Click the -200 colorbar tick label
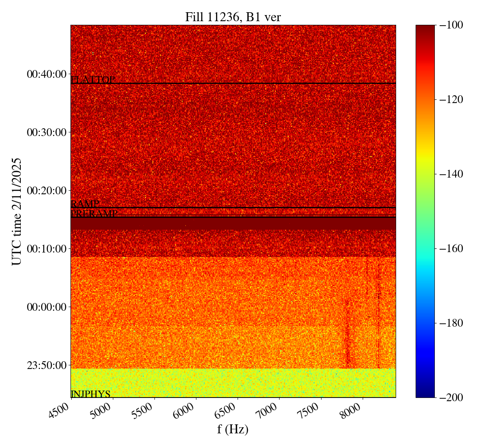Viewport: 489px width, 448px height. (x=449, y=397)
